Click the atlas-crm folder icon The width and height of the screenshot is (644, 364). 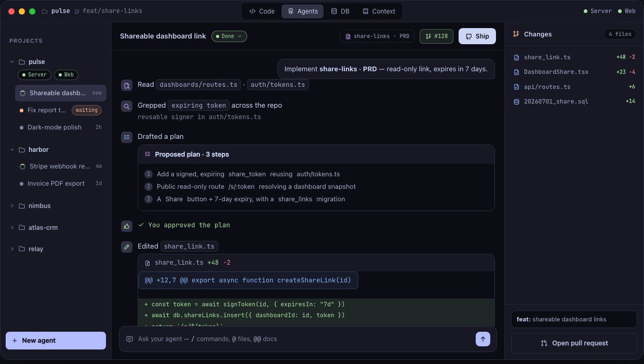click(22, 228)
